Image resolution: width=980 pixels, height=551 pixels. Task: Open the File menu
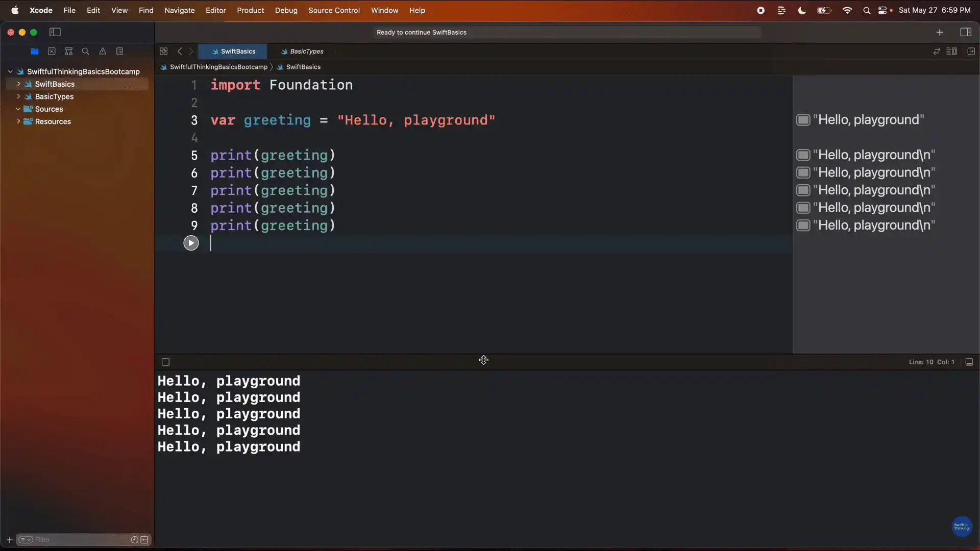click(69, 10)
